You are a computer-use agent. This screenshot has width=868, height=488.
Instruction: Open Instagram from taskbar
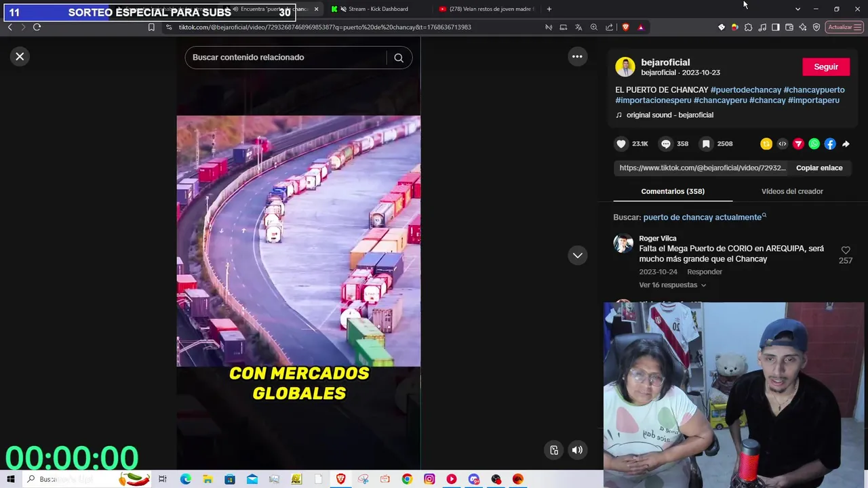point(429,479)
